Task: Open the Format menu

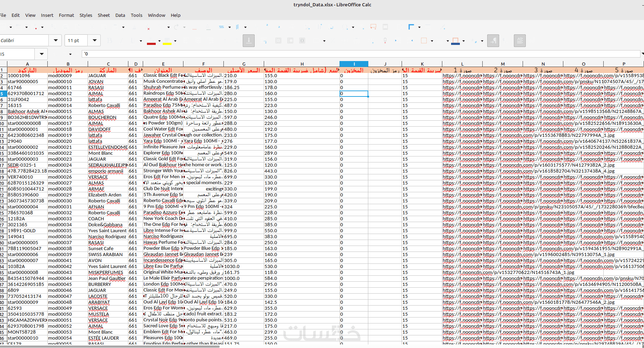Action: click(66, 15)
